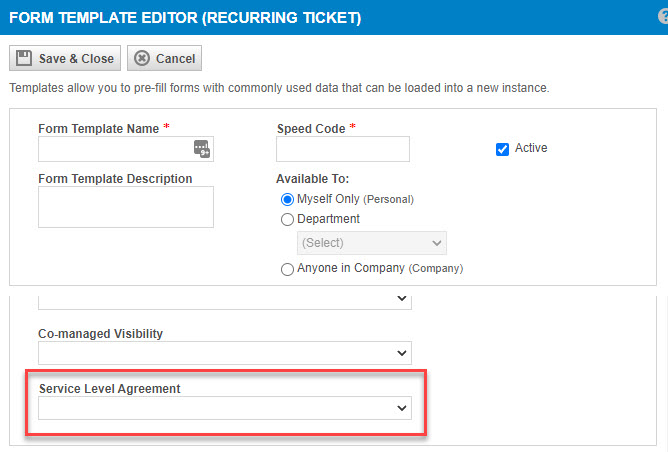
Task: Click the Form Template Description text area
Action: pos(126,207)
